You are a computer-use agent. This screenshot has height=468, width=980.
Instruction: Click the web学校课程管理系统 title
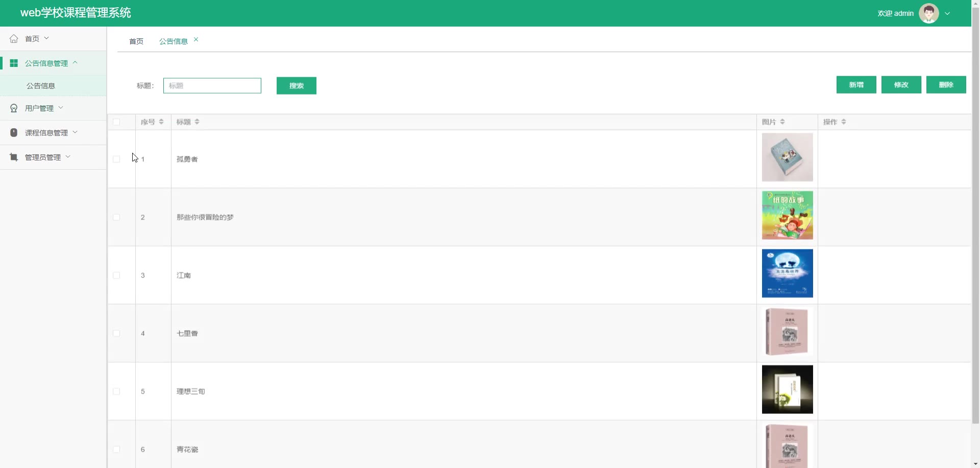[76, 13]
